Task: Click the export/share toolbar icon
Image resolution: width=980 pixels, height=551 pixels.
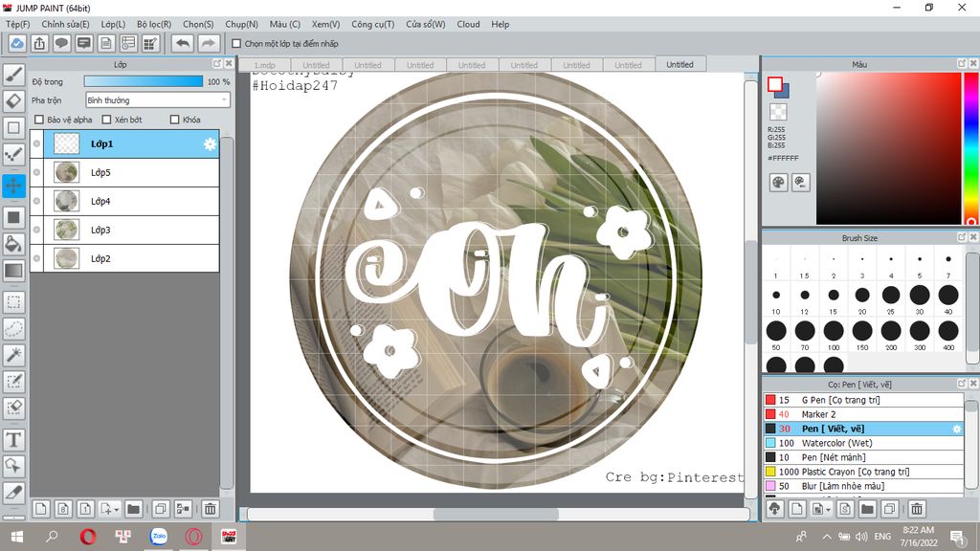Action: [39, 44]
